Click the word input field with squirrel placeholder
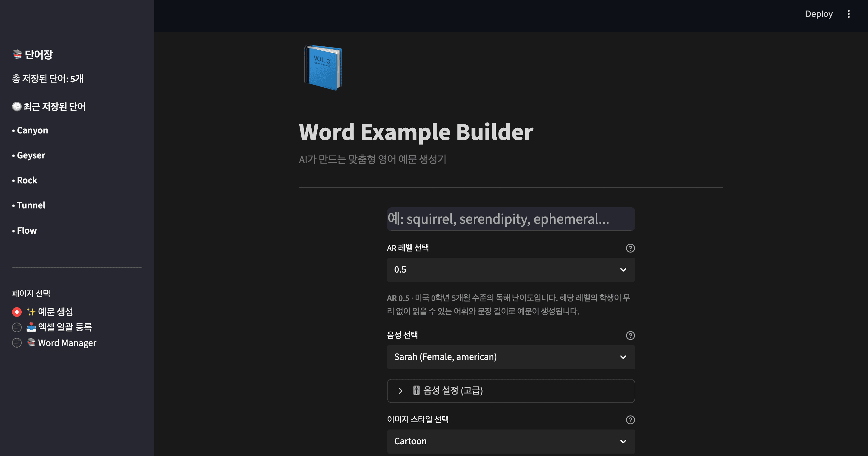This screenshot has height=456, width=868. pos(511,219)
